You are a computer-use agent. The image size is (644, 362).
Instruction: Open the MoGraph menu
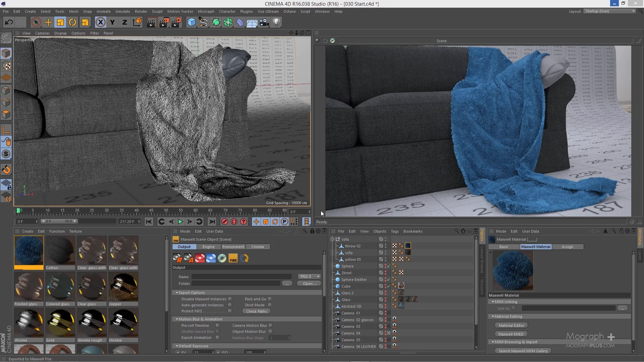pos(206,11)
